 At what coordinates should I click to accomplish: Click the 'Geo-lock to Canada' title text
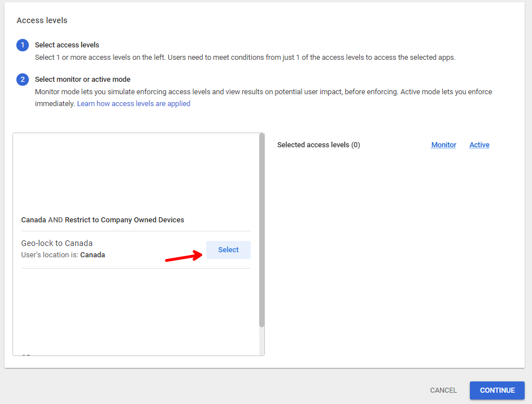coord(56,243)
